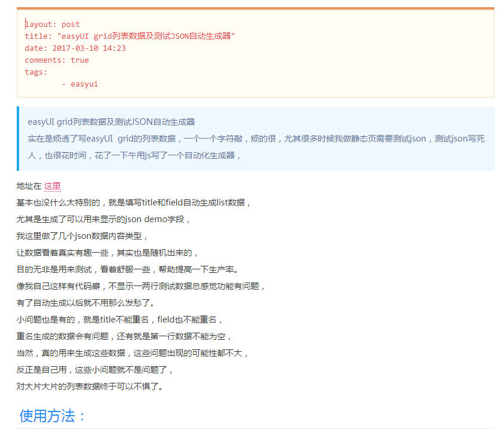Click blockquote line starting 人，也很花时间
The image size is (504, 433).
134,155
